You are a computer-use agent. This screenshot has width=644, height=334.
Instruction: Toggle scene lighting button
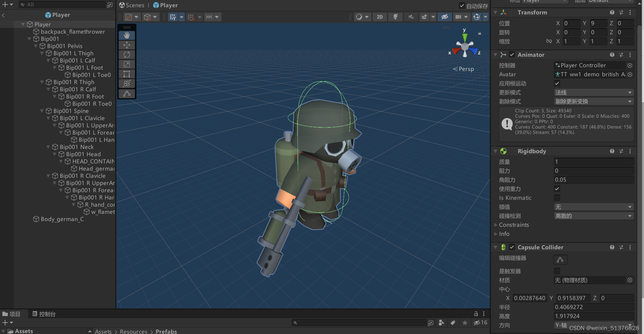click(x=395, y=17)
